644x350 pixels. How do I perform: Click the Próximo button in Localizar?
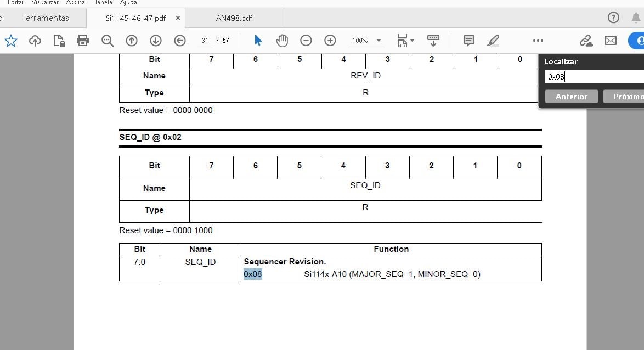(x=624, y=97)
